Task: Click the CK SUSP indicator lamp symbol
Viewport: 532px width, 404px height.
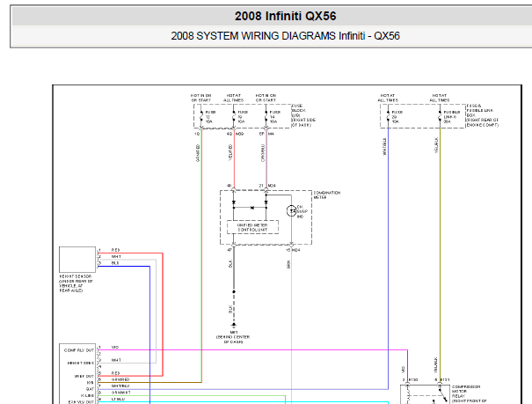Action: [291, 211]
